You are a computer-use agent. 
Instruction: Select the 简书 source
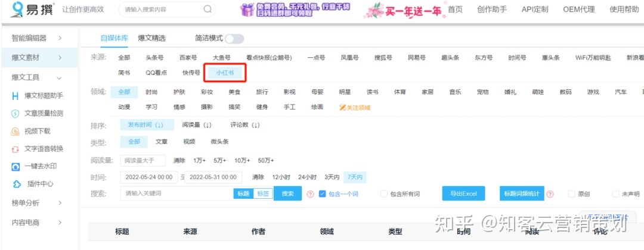point(124,73)
